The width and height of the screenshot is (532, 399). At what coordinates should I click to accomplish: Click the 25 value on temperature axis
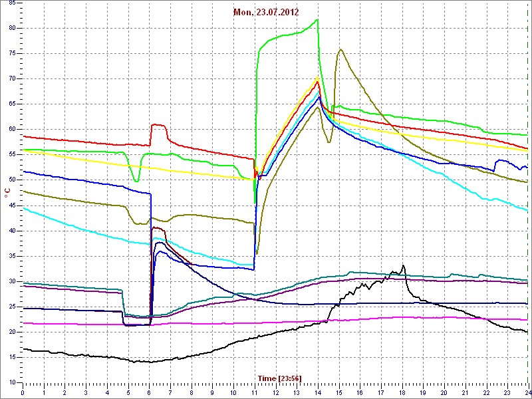coord(11,307)
